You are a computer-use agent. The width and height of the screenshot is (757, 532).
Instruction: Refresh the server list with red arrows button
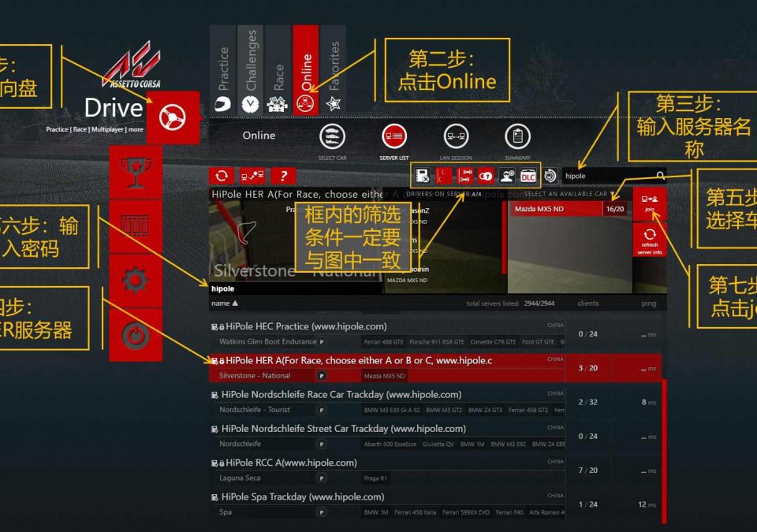[222, 176]
